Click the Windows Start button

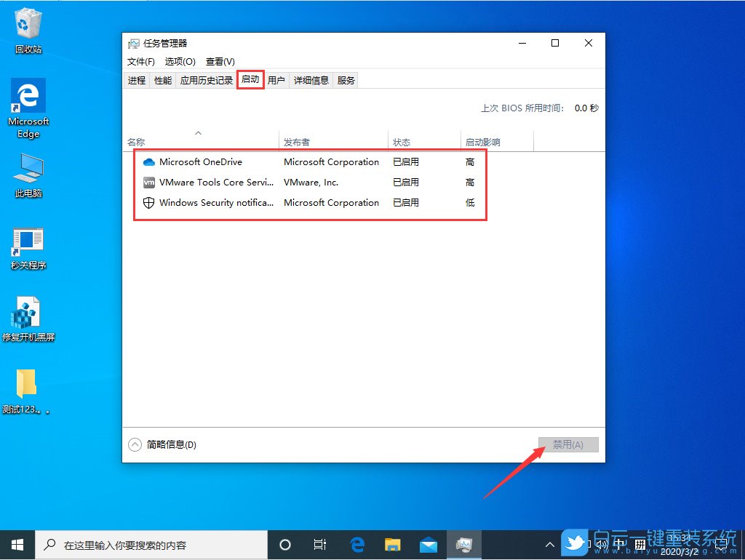[x=16, y=544]
